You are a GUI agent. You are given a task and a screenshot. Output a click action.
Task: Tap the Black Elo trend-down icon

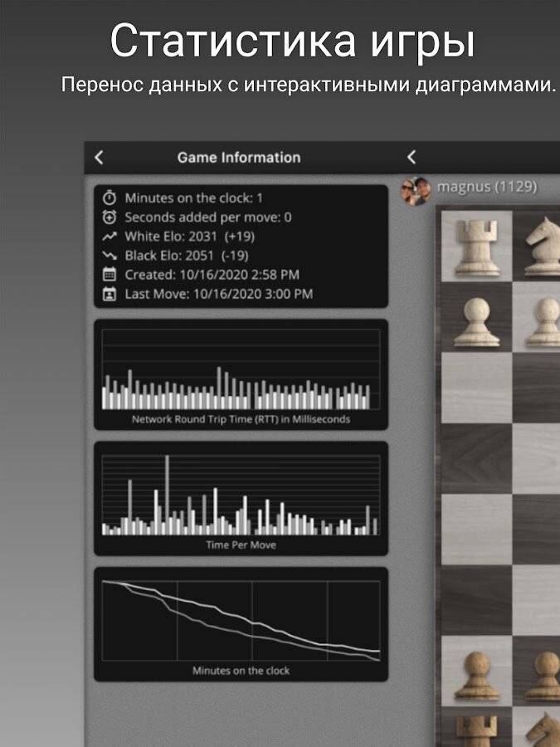click(x=110, y=256)
